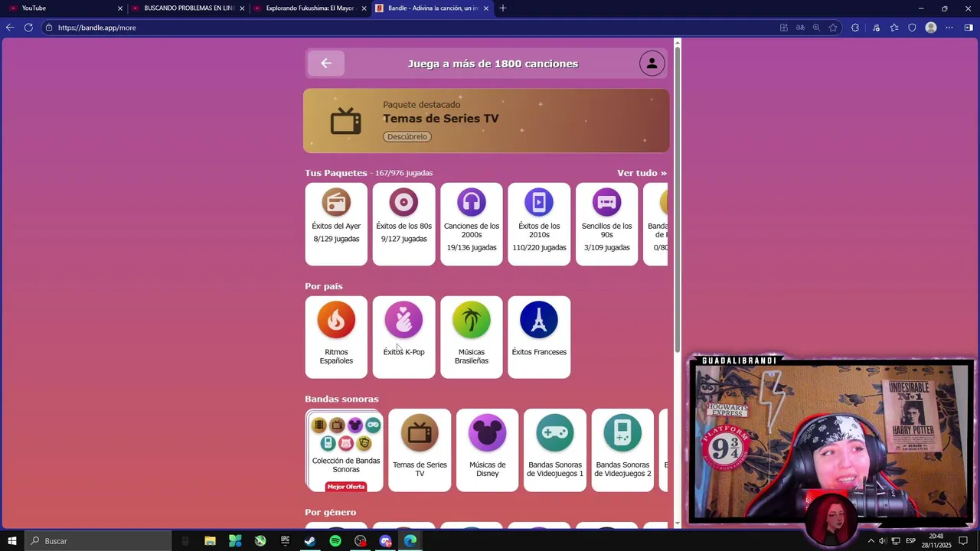Click the browser back arrow
This screenshot has width=980, height=551.
click(x=10, y=28)
